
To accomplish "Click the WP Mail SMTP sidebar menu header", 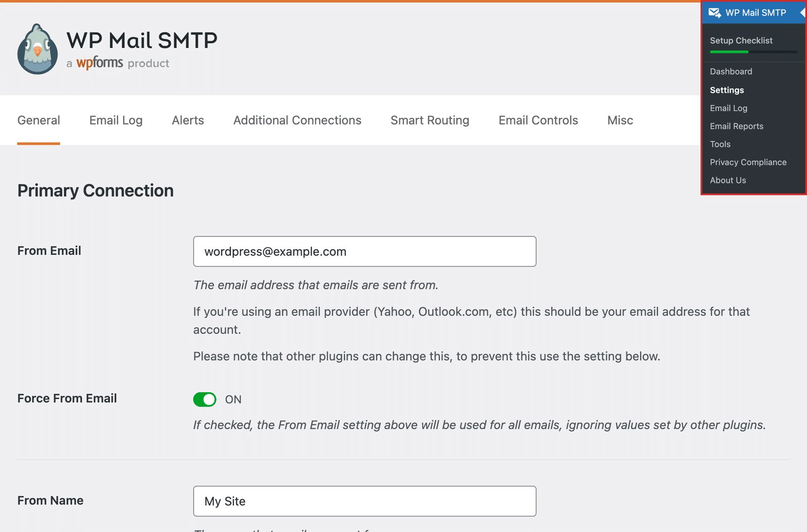I will coord(754,13).
